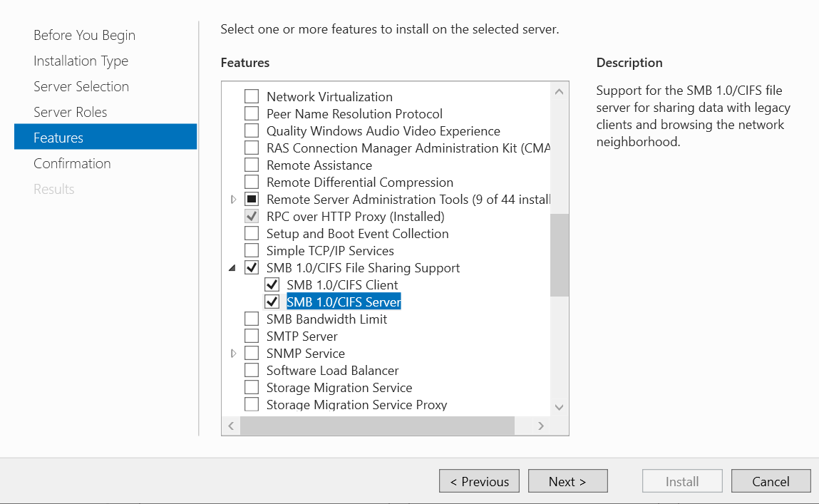This screenshot has width=819, height=504.
Task: Expand the SNMP Service tree node
Action: [233, 353]
